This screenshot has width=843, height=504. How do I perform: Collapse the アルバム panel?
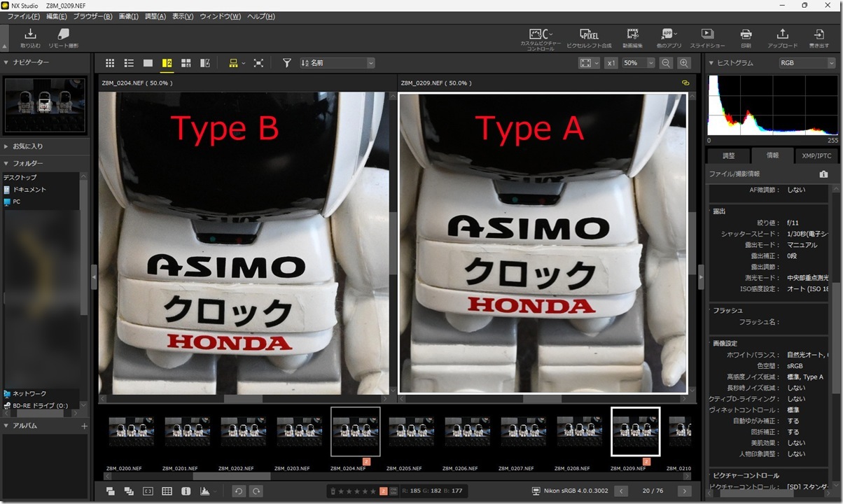tap(6, 426)
